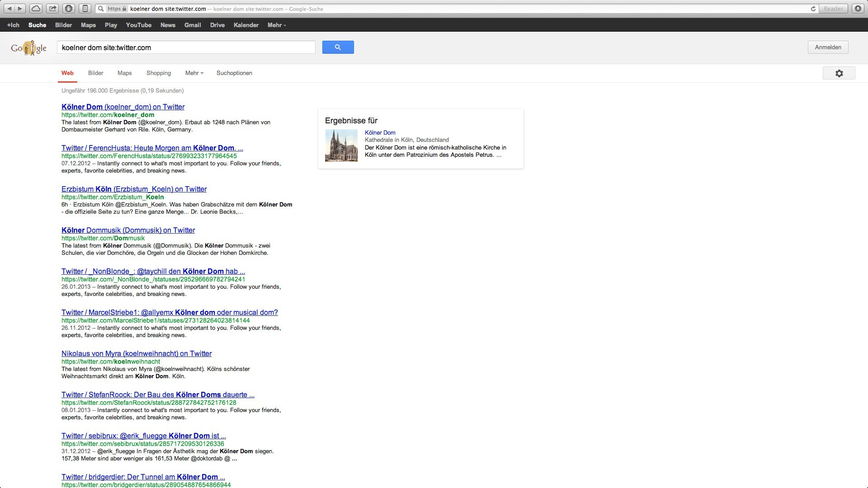
Task: Open the Kölner Dommusik on Twitter result
Action: tap(128, 230)
